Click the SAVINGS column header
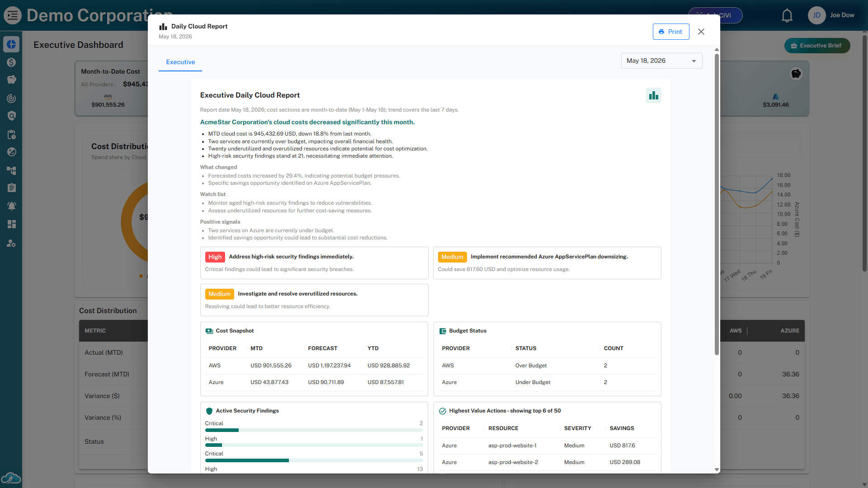 click(x=622, y=429)
